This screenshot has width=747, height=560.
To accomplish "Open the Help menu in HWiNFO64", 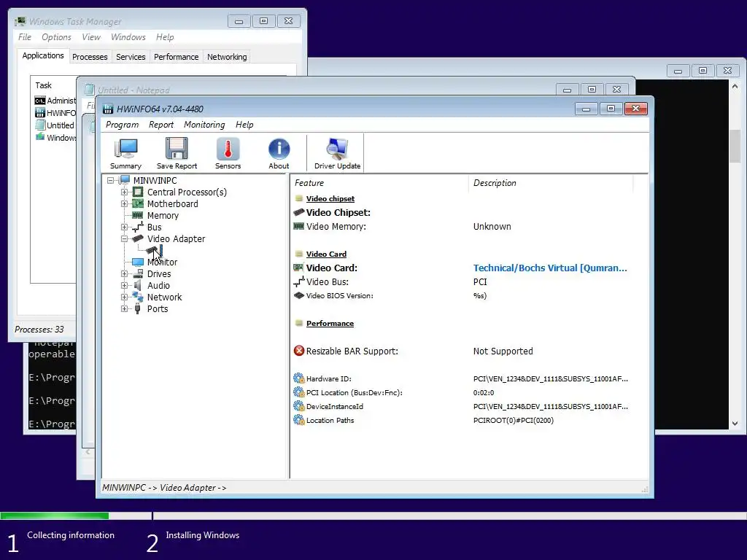I will [x=244, y=125].
